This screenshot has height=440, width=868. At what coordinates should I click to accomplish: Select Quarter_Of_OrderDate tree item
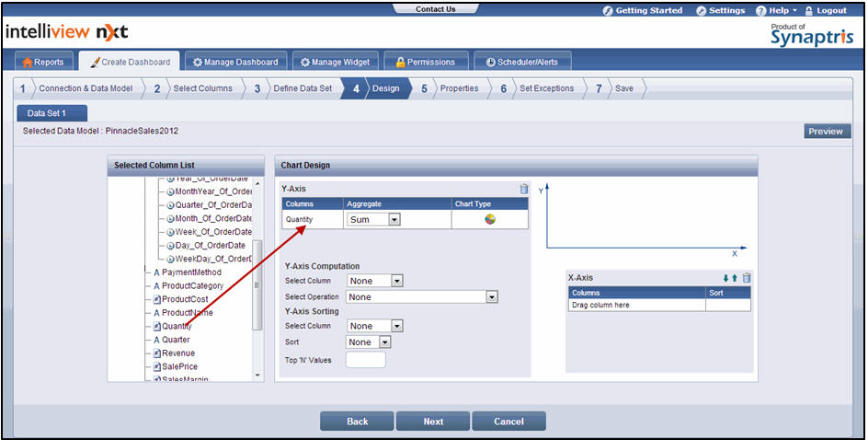[x=210, y=205]
